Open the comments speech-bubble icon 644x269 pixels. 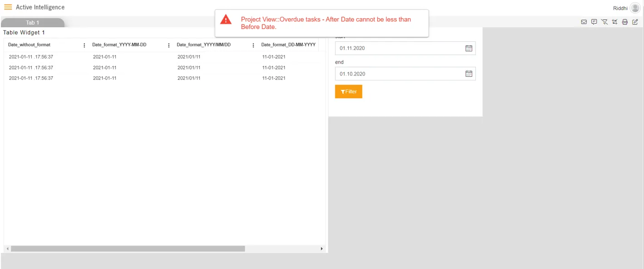click(x=594, y=22)
